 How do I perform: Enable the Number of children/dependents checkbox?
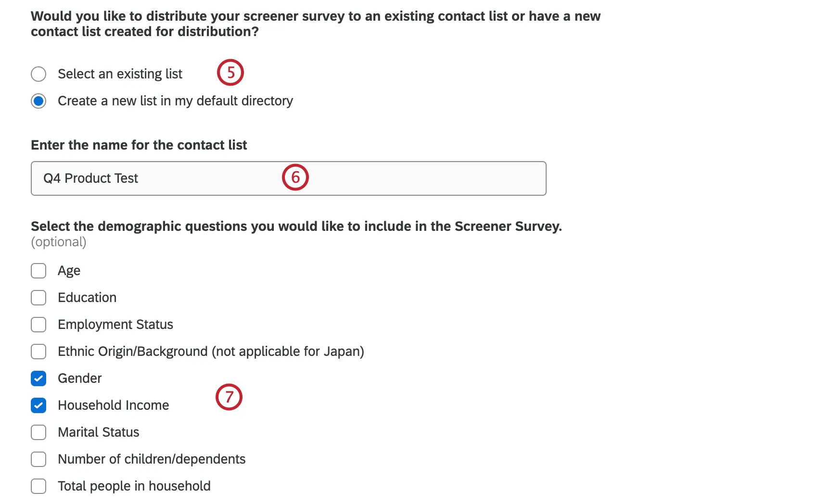tap(38, 459)
